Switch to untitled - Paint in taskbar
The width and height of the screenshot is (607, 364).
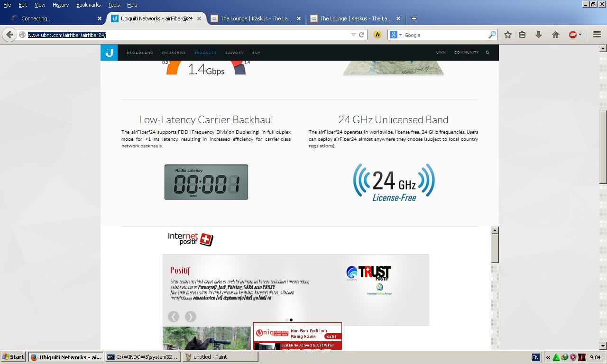tap(221, 357)
